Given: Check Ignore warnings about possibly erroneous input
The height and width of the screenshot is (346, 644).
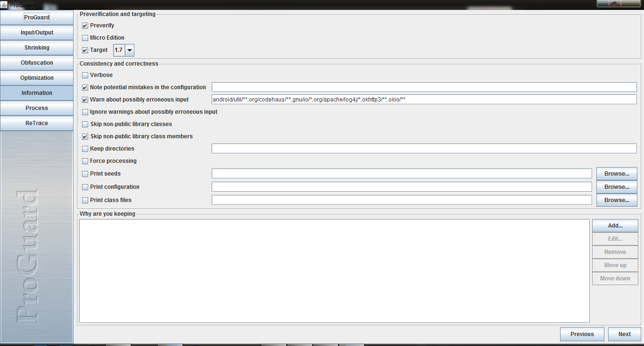Looking at the screenshot, I should coord(85,112).
